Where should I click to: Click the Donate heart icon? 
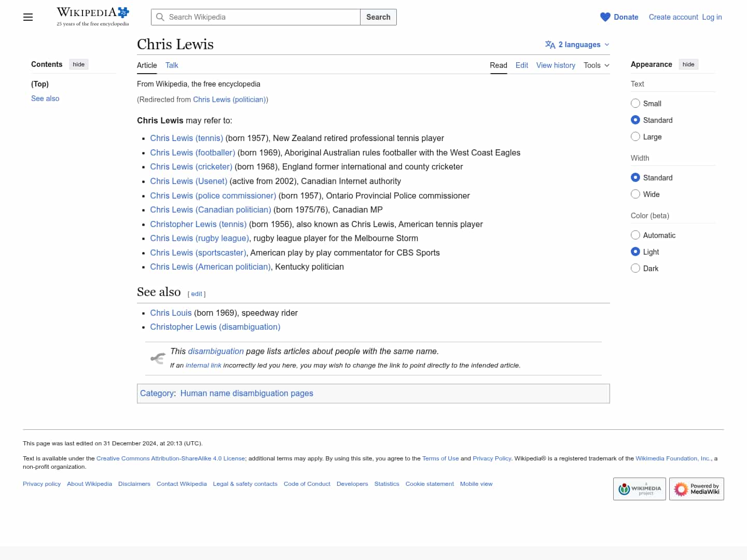tap(605, 17)
